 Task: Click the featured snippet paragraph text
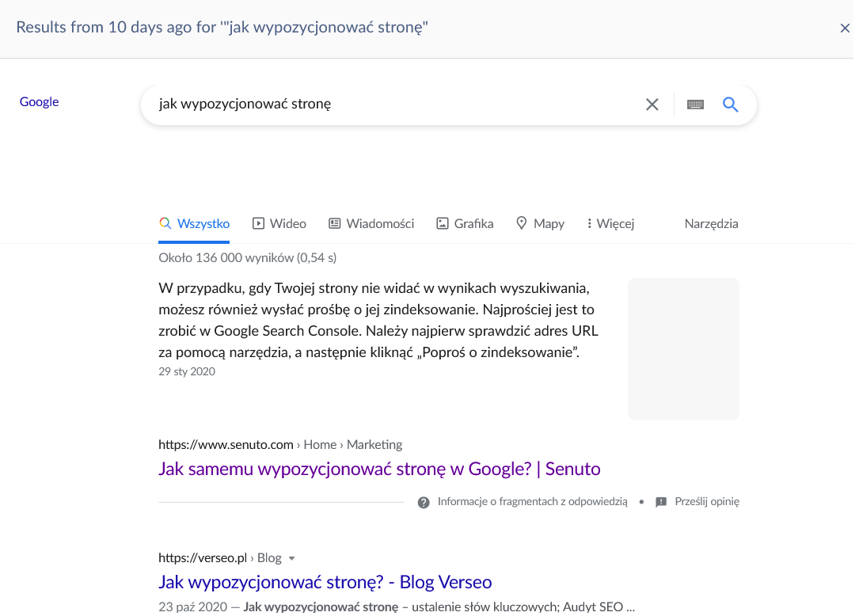378,320
